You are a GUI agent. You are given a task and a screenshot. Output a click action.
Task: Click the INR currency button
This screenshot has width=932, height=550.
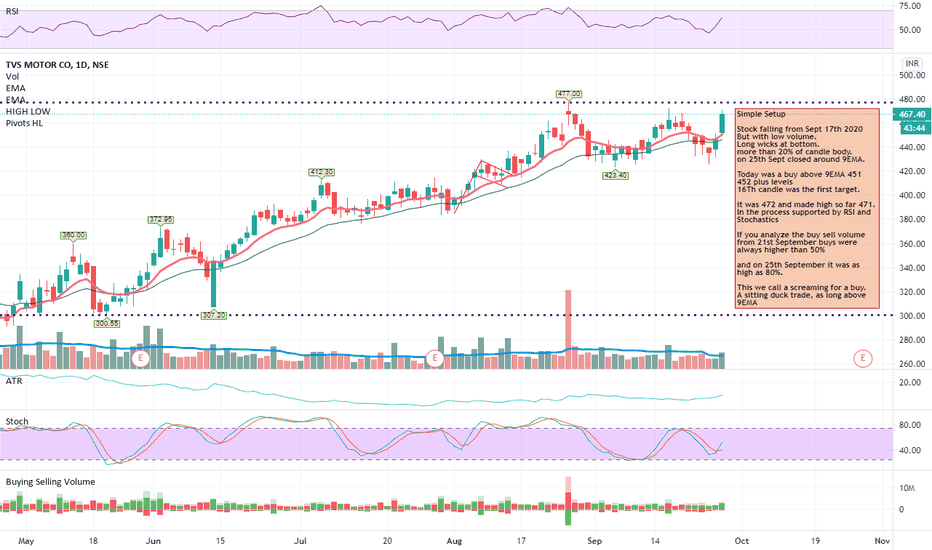(912, 63)
